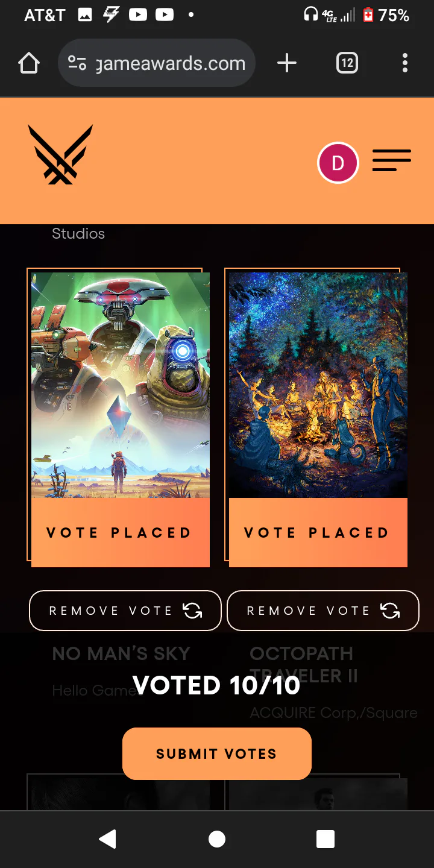Tap the Chrome home icon
The width and height of the screenshot is (434, 868).
29,63
